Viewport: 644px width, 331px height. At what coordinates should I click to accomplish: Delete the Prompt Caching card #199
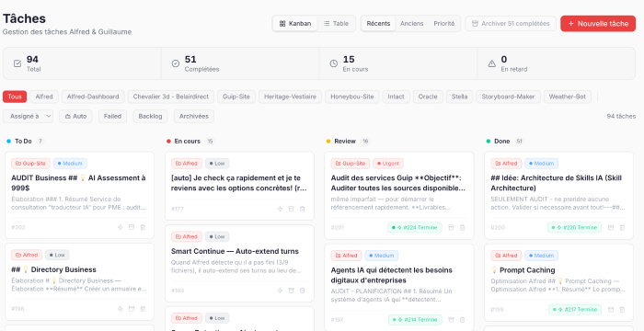(x=622, y=309)
